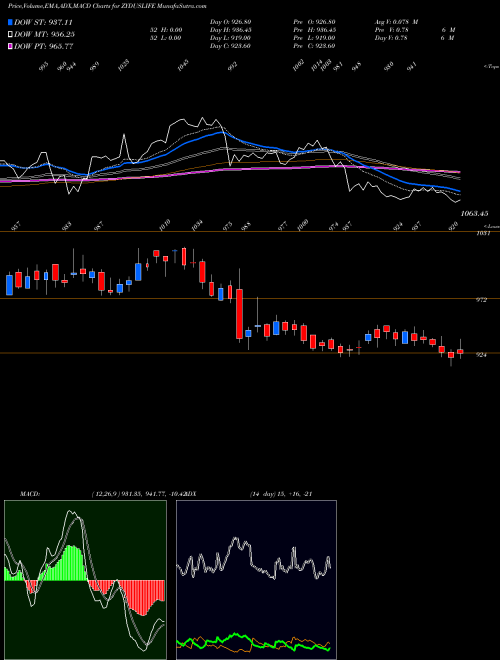Click the 'Day L: 919.00' value
The height and width of the screenshot is (660, 500).
230,38
